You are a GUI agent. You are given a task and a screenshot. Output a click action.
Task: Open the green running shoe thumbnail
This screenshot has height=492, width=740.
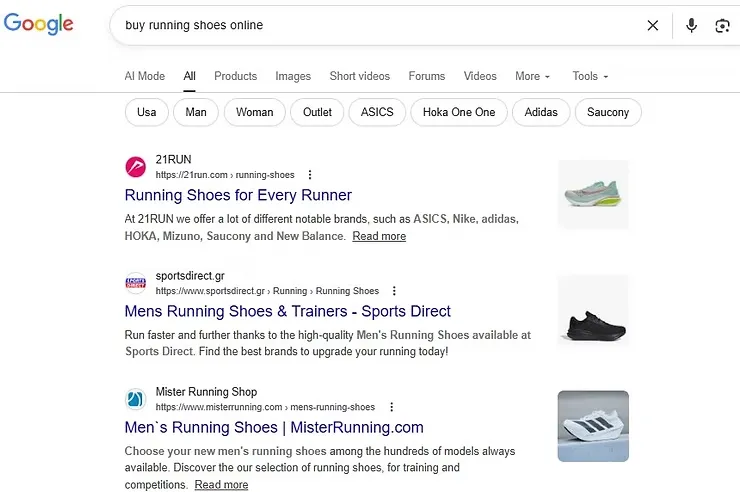pyautogui.click(x=593, y=194)
